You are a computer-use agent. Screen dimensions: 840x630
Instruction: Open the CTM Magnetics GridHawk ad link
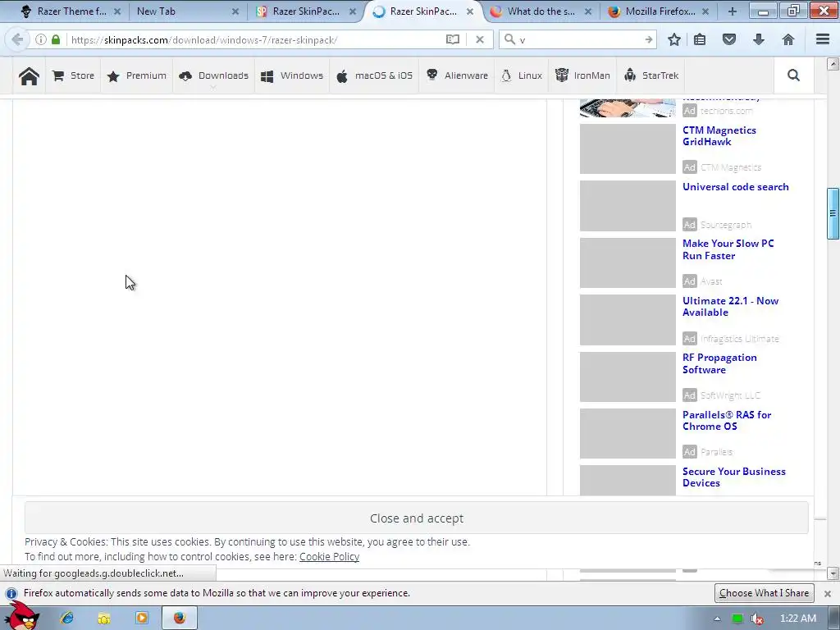[x=719, y=136]
